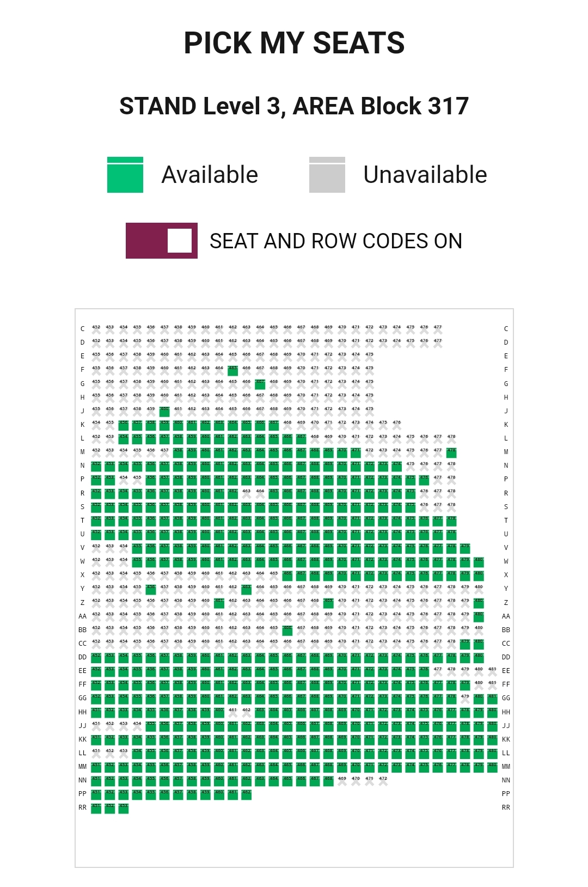This screenshot has width=588, height=887.
Task: Pick seat 480 in row AA
Action: point(479,617)
